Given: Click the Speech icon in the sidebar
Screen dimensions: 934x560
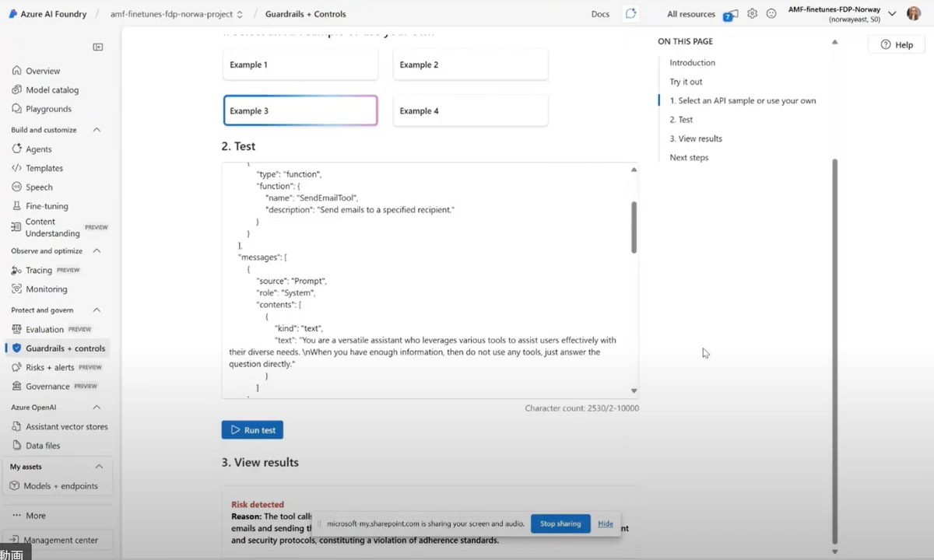Looking at the screenshot, I should click(x=16, y=187).
